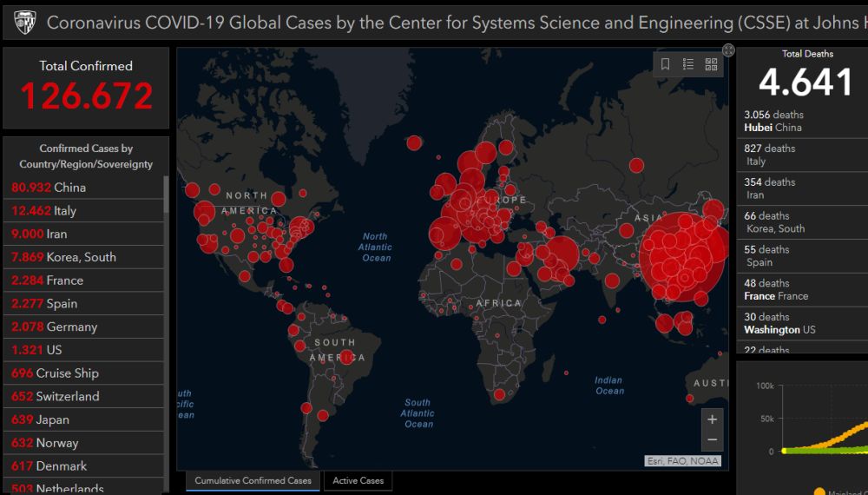Show the map legend list icon

[x=688, y=64]
